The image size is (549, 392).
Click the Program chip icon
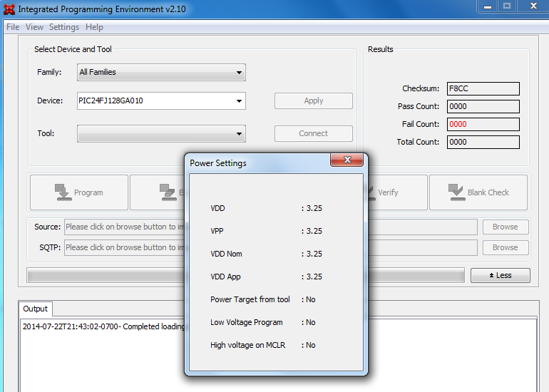63,192
